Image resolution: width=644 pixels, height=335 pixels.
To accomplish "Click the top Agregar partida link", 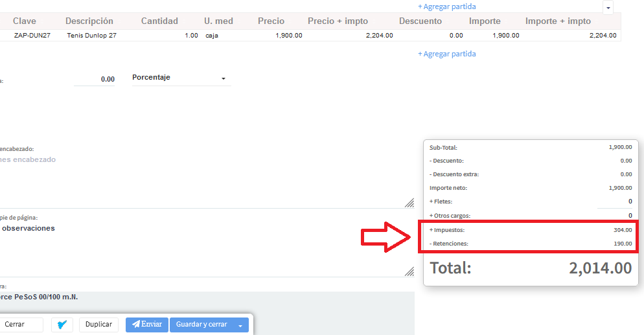I will 446,6.
